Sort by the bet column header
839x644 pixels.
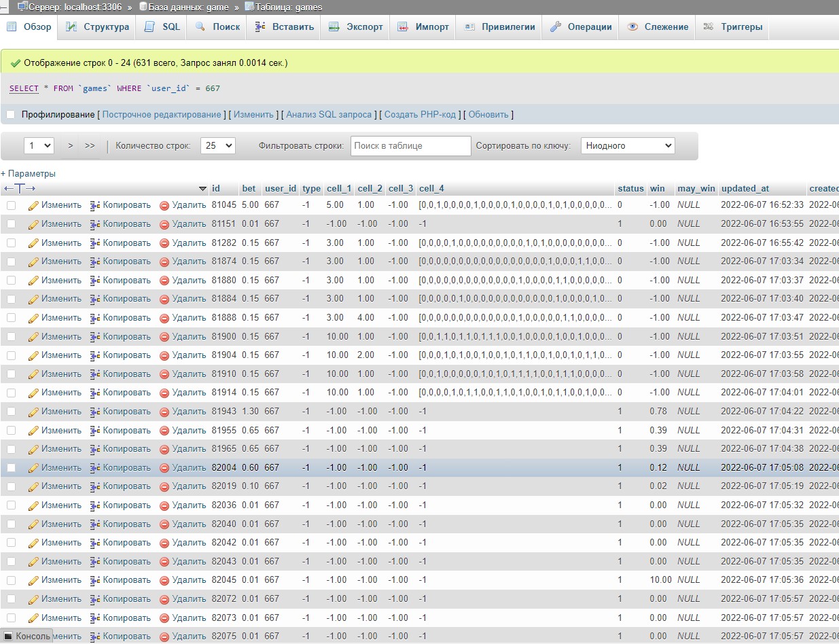click(x=249, y=188)
